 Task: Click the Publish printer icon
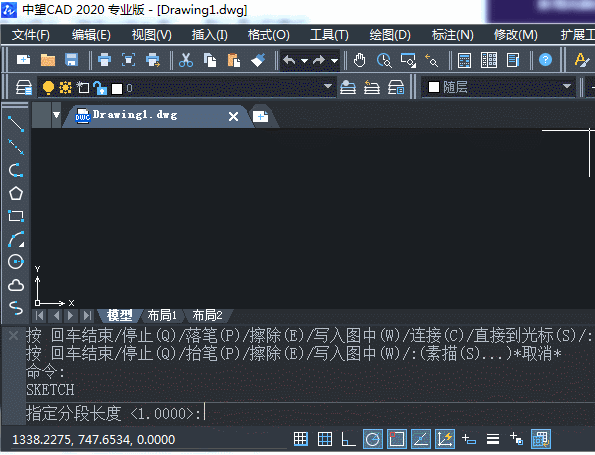(x=153, y=60)
